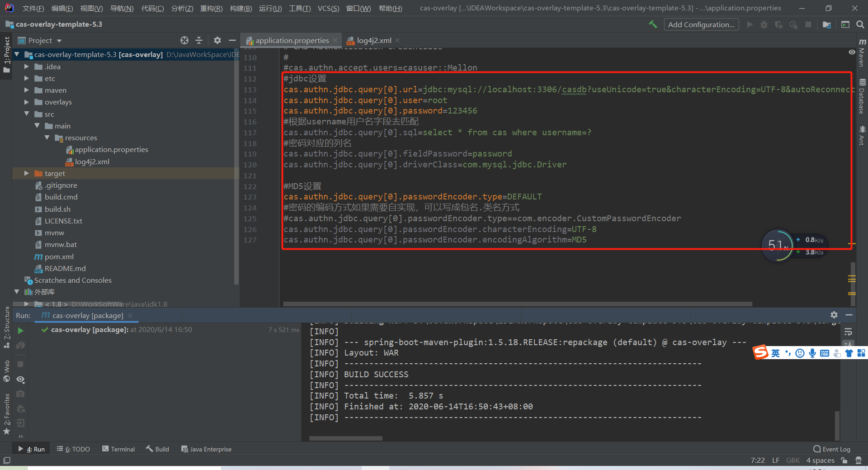Click the inspector (hector) icon in status bar

pos(859,460)
